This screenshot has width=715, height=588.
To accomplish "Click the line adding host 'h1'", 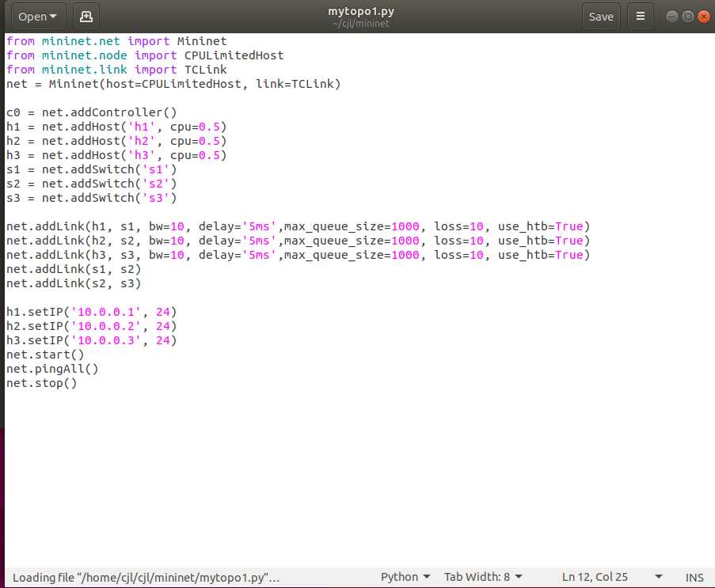I will point(116,127).
